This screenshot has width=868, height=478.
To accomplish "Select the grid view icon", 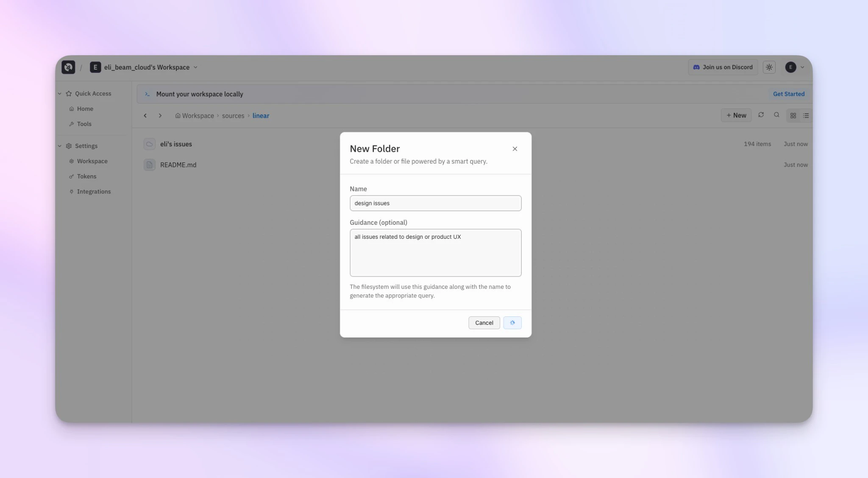I will (x=793, y=115).
